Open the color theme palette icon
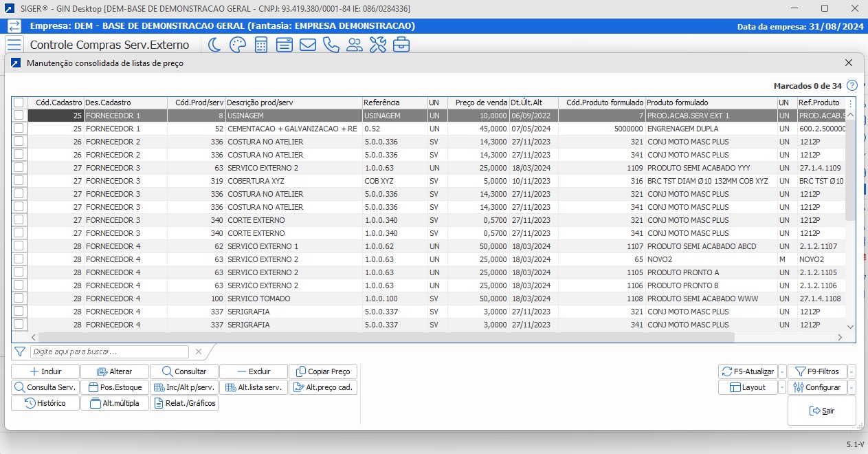This screenshot has height=454, width=868. [x=237, y=45]
